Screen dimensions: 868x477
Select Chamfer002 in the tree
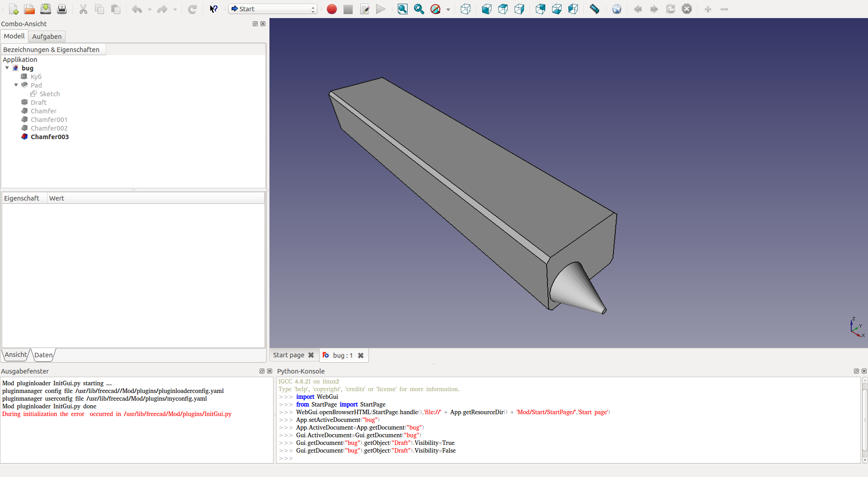click(x=49, y=128)
